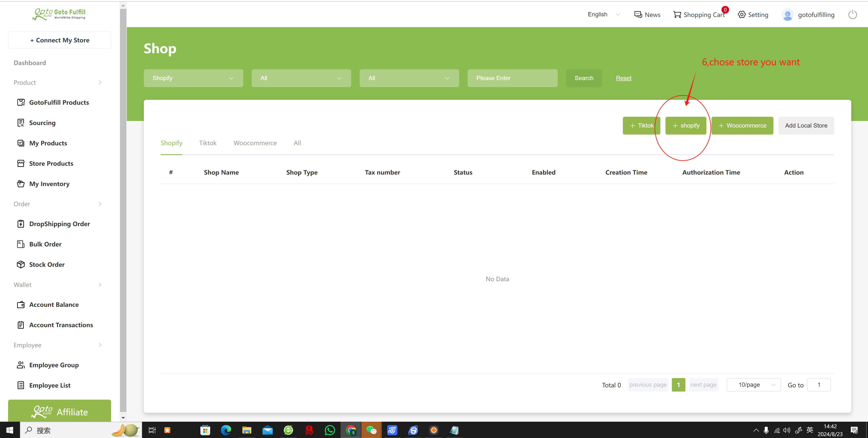Open WeChat from taskbar
Screen dimensions: 868x438
point(371,430)
